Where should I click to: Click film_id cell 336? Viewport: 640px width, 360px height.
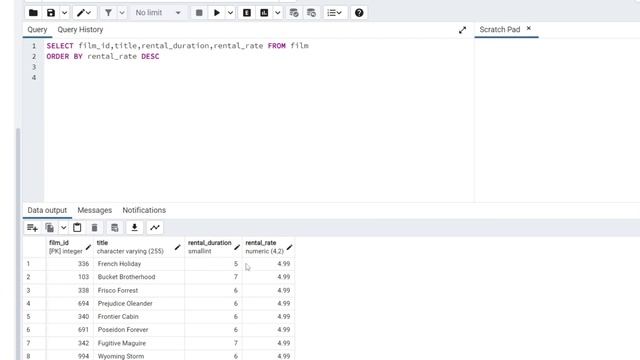coord(70,264)
